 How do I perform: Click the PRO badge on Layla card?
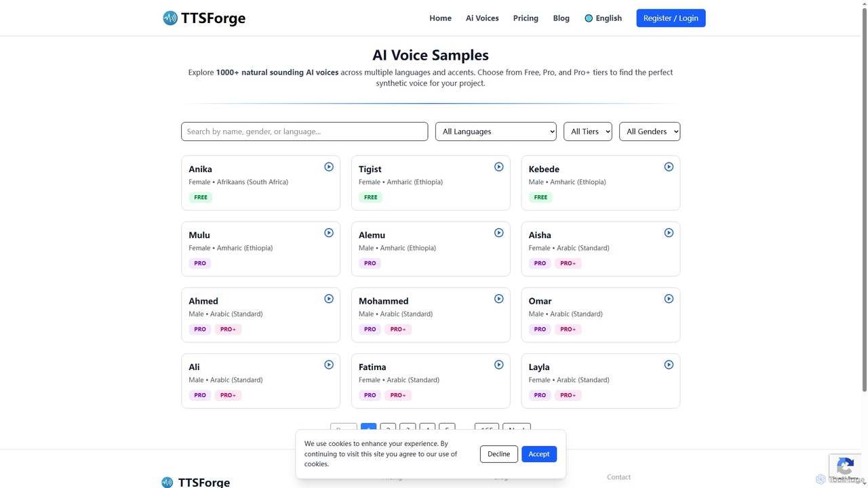[540, 395]
